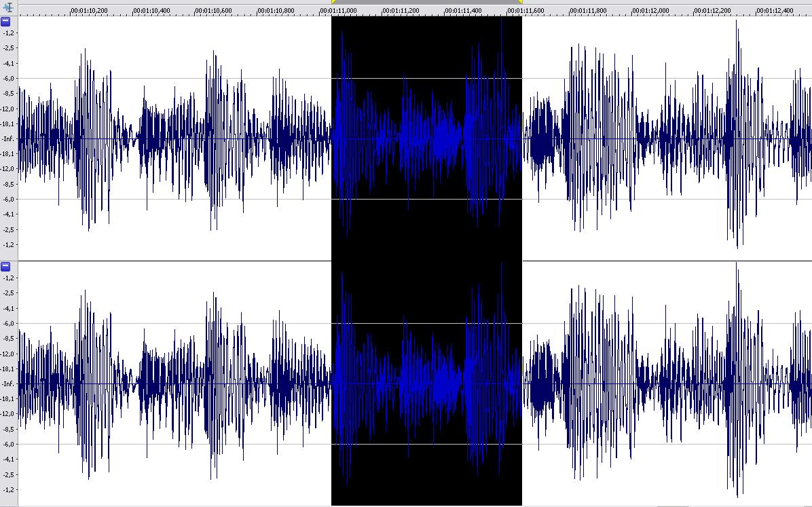This screenshot has width=812, height=507.
Task: Click the 00:01:10,400 mark on the time ruler
Action: 151,10
